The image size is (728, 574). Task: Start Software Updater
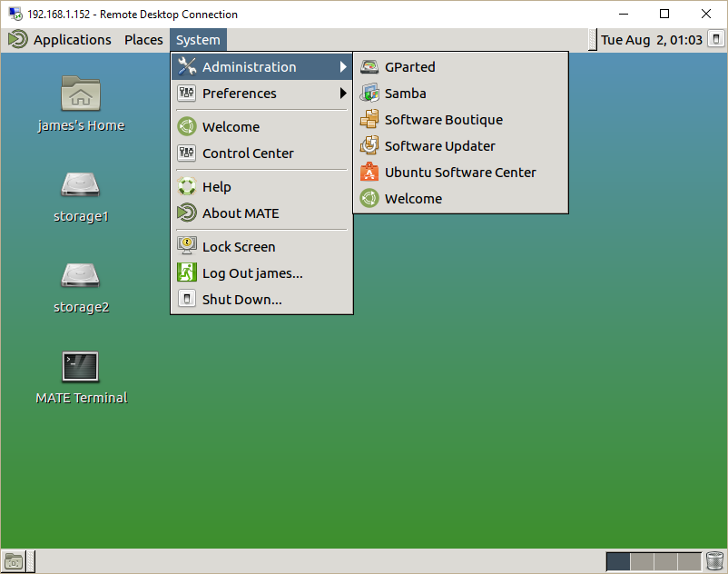[x=460, y=146]
